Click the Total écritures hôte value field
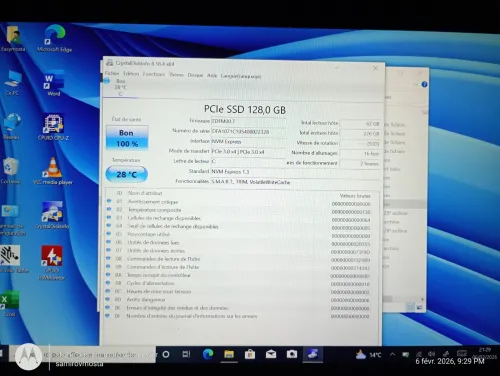The height and width of the screenshot is (376, 500). pos(360,133)
